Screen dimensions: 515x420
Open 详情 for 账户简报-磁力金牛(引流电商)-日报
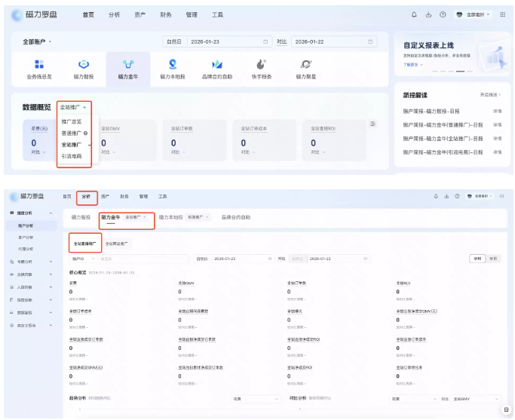[497, 152]
